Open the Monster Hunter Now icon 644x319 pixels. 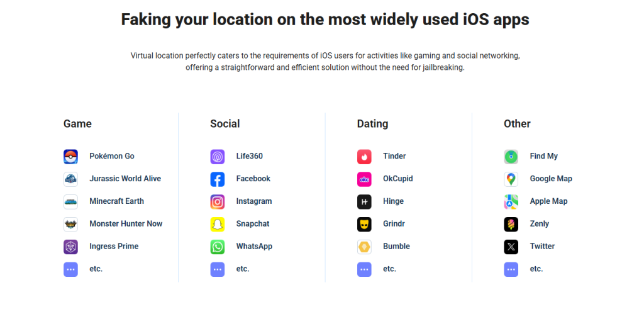pos(70,225)
